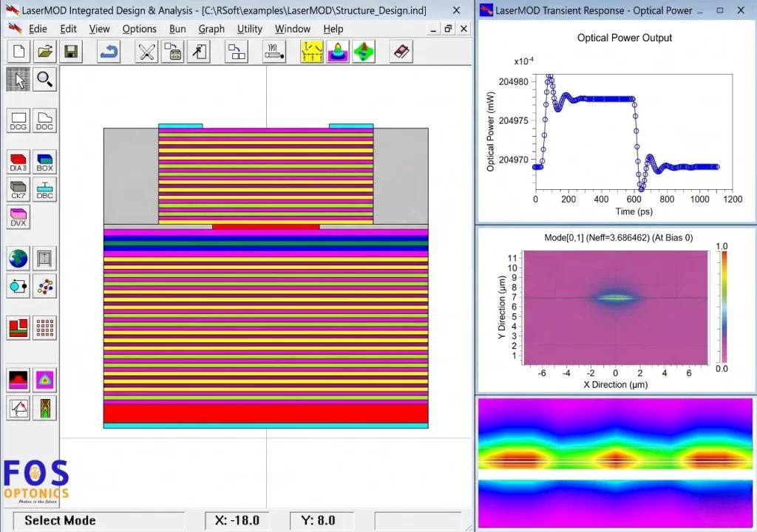Click the yellow plot curves icon
The height and width of the screenshot is (532, 757).
tap(311, 51)
